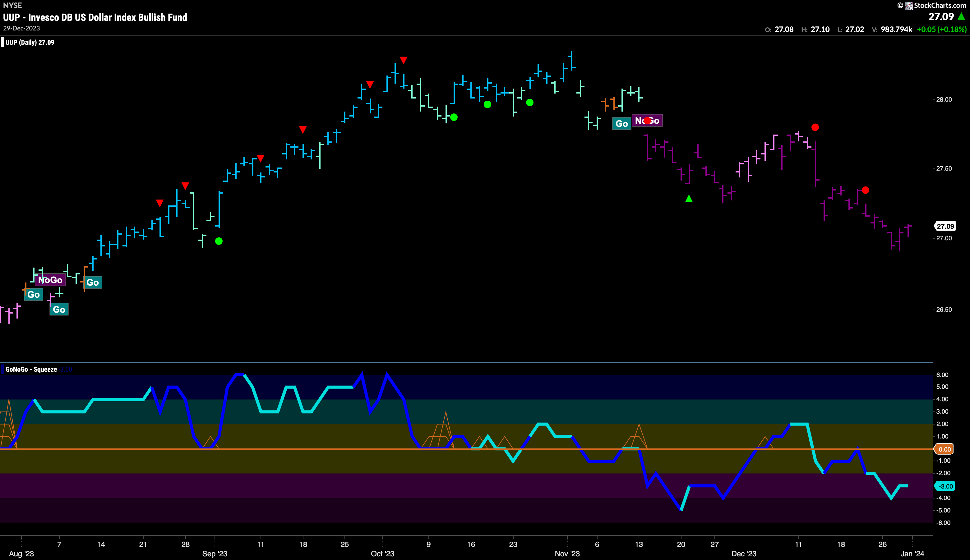The image size is (970, 560).
Task: Click the 26.50 price axis label
Action: pyautogui.click(x=944, y=310)
